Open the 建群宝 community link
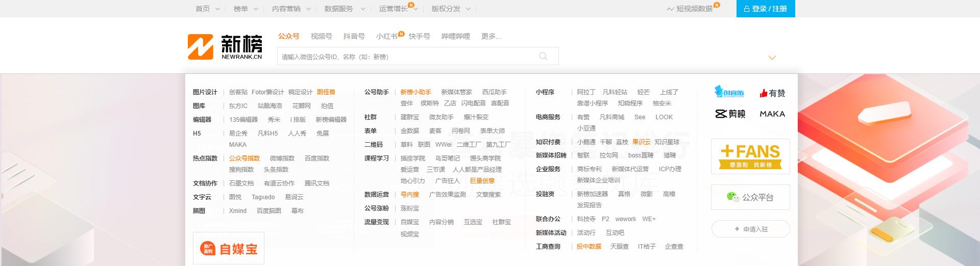 (x=410, y=117)
